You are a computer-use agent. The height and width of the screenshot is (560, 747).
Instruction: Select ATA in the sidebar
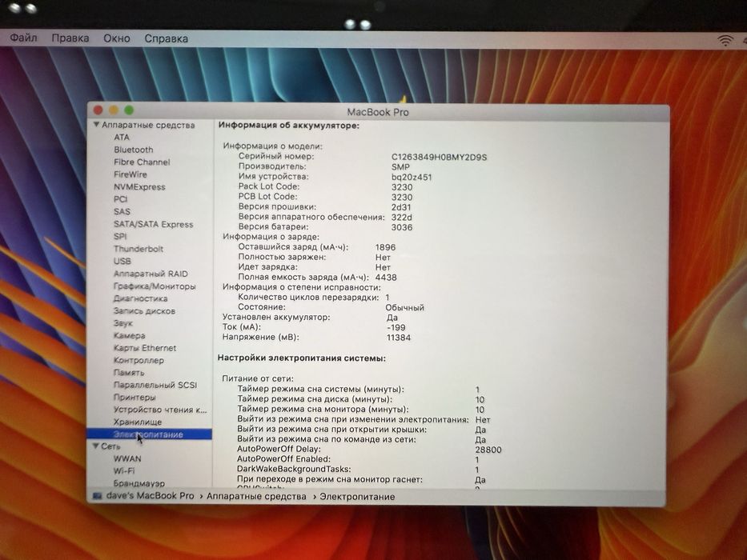[122, 137]
